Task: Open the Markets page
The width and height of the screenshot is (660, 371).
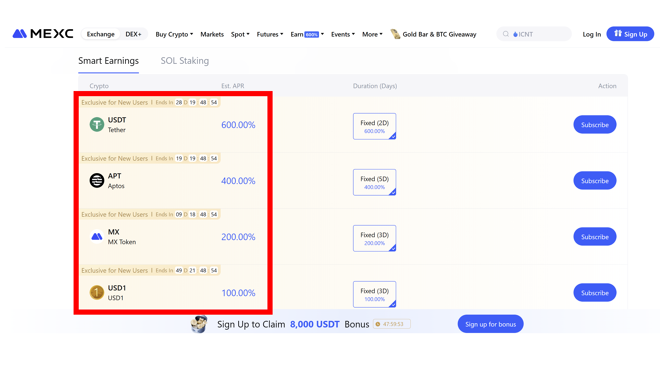Action: coord(212,34)
